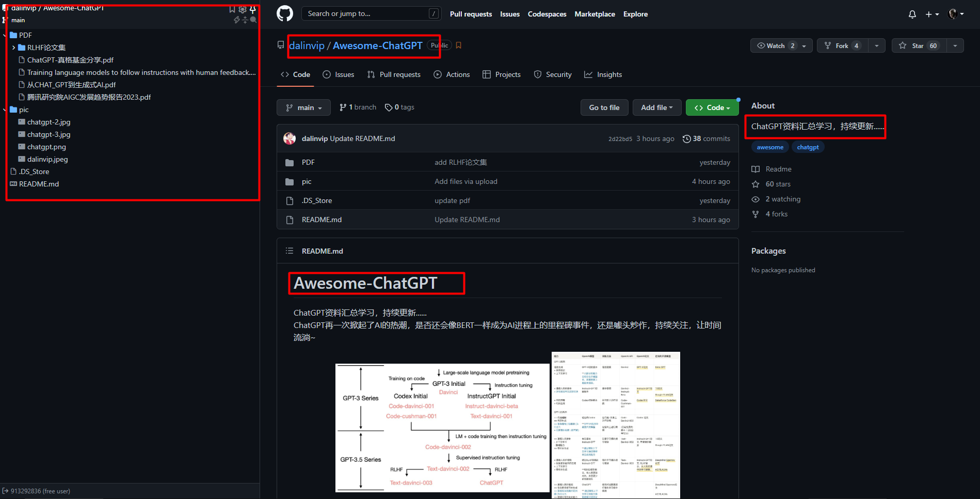This screenshot has width=980, height=499.
Task: Open the notifications bell
Action: pos(912,14)
